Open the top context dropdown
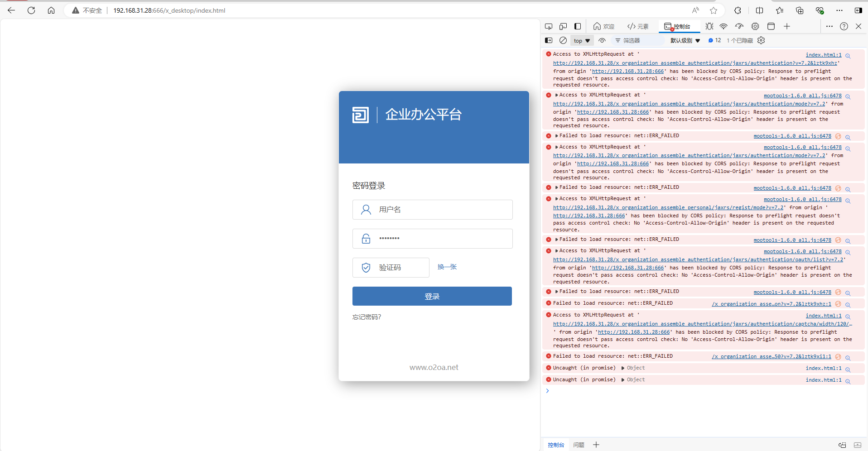868x451 pixels. coord(582,41)
